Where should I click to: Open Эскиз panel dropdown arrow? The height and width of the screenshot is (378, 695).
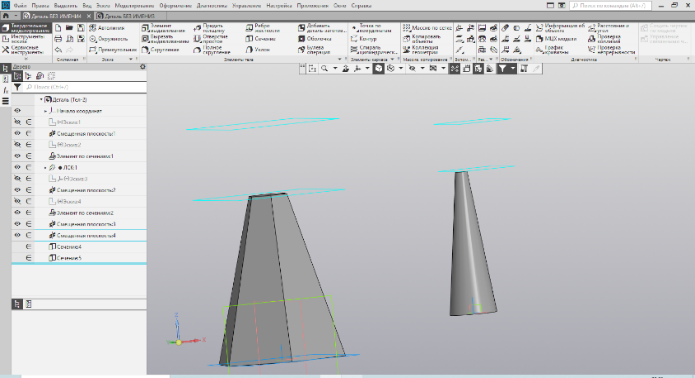point(131,59)
